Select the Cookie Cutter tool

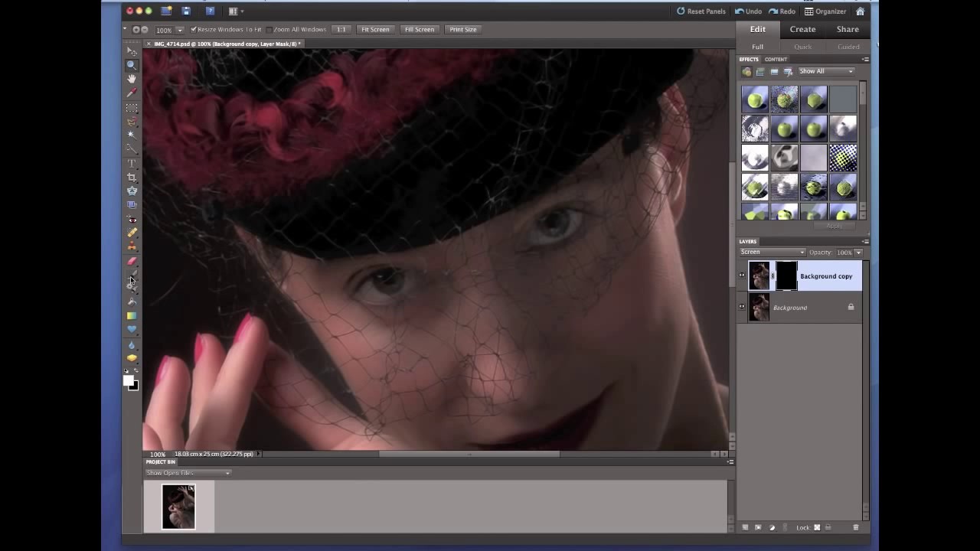coord(132,191)
